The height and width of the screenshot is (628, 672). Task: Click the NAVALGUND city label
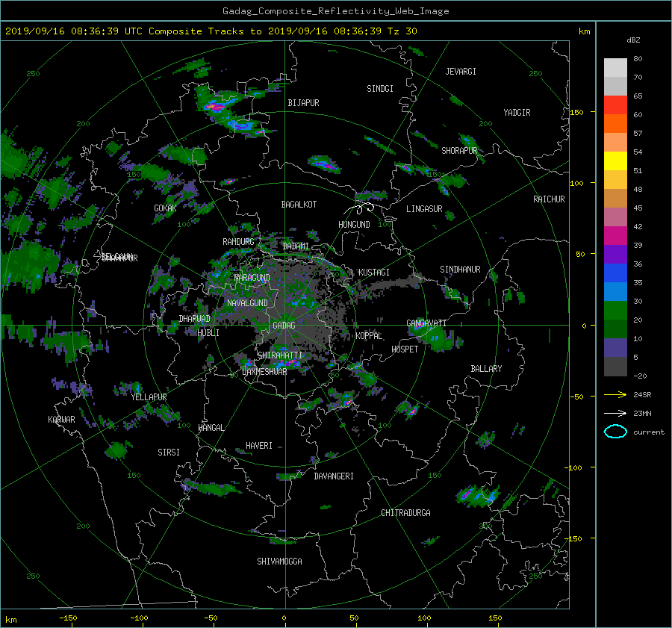[x=247, y=303]
